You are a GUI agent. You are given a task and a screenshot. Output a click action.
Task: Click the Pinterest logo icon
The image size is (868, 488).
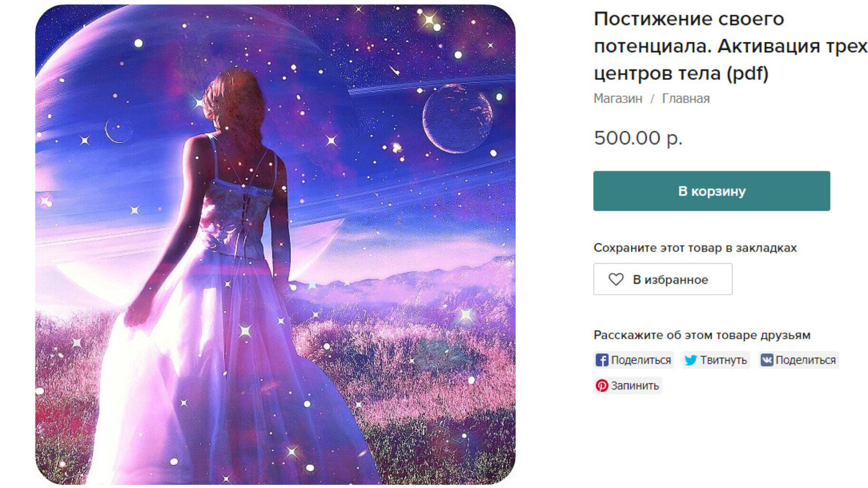click(602, 385)
